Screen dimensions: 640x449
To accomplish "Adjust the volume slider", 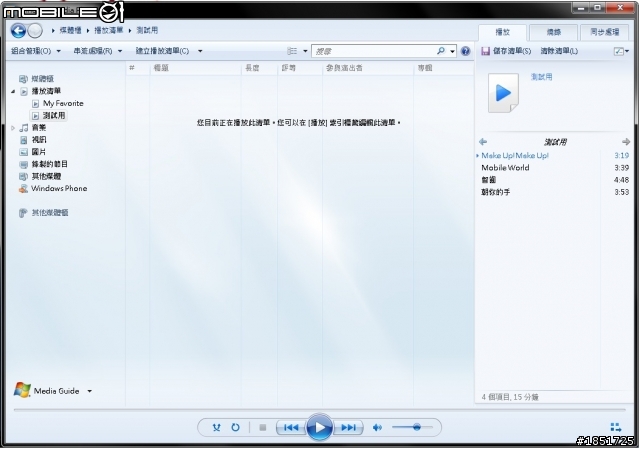I will tap(412, 427).
